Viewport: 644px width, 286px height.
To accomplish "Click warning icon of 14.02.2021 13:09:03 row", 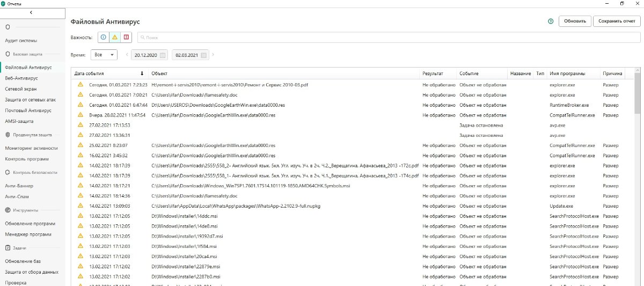I will pos(80,206).
